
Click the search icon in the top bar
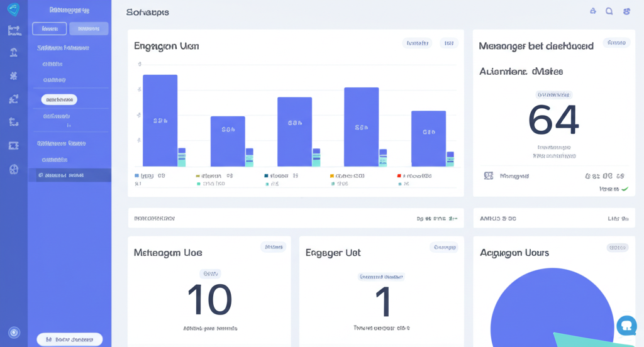click(609, 11)
